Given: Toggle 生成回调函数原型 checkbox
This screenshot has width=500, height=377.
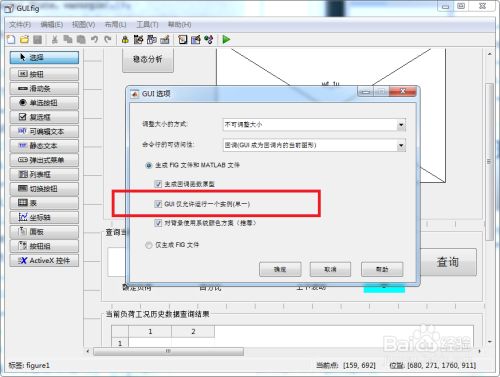Looking at the screenshot, I should point(158,184).
